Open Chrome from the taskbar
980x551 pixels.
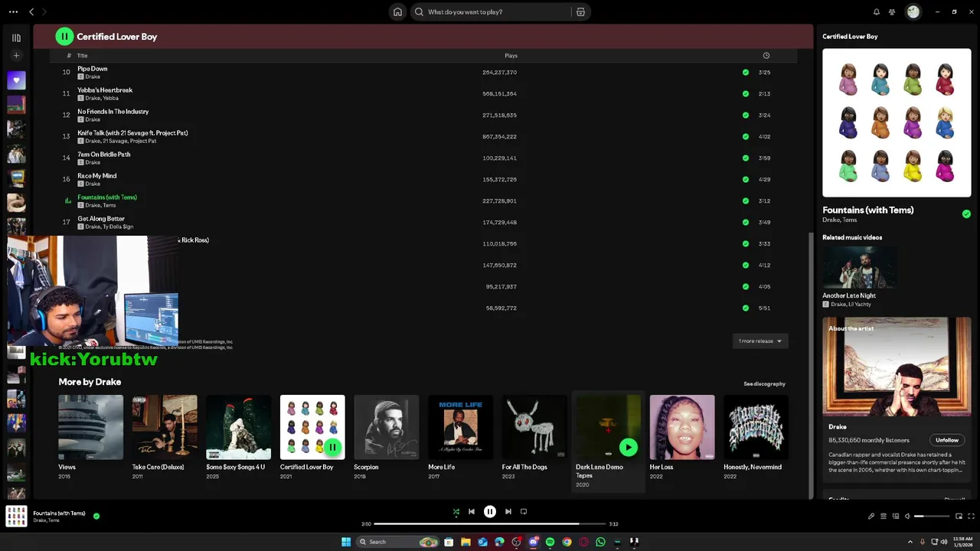567,542
